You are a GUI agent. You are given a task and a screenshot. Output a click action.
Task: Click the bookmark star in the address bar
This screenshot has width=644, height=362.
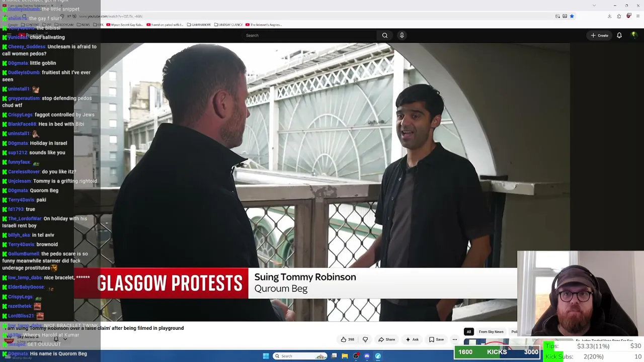pos(572,16)
